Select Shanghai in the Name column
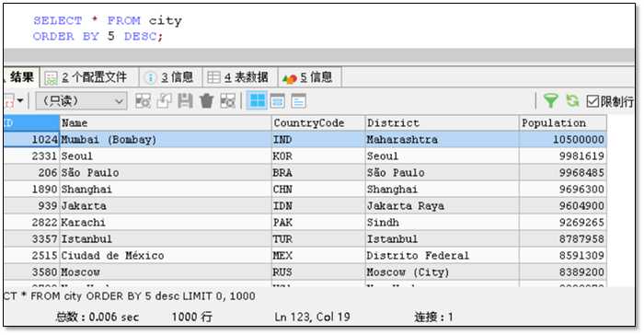The image size is (644, 335). coord(166,189)
